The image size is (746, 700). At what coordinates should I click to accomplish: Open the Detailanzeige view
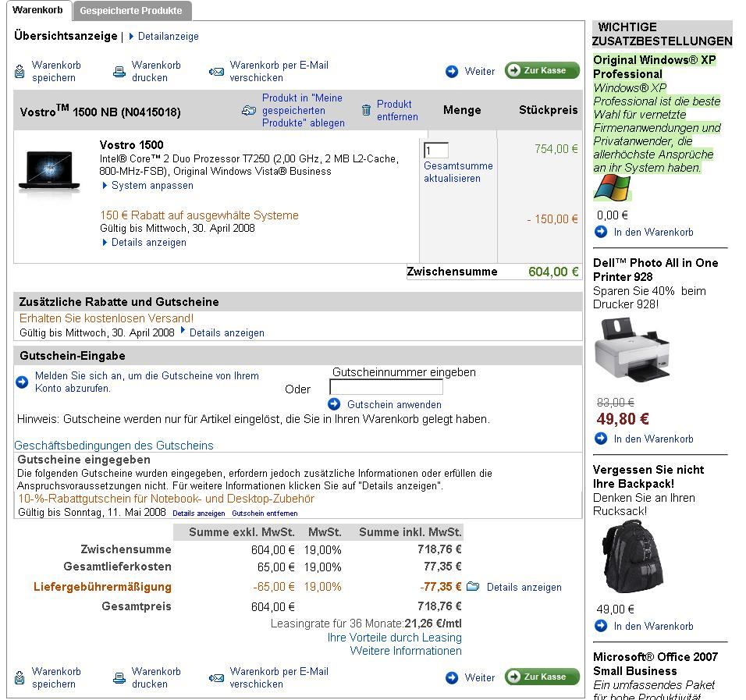click(168, 36)
